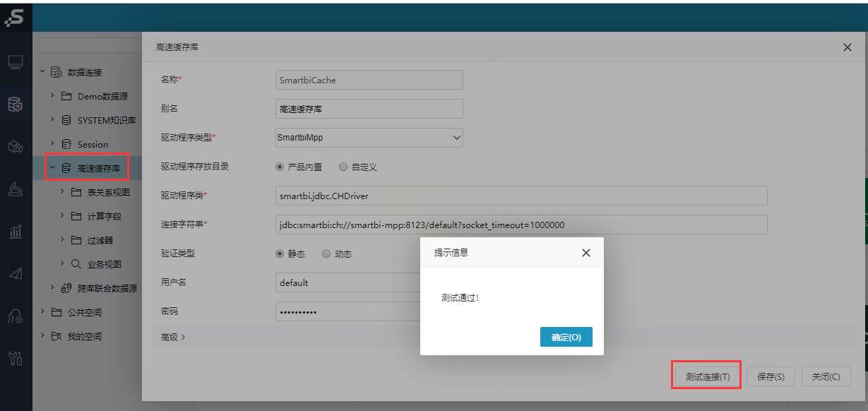Screen dimensions: 868x411
Task: Open the display monitor sidebar icon
Action: (x=16, y=63)
